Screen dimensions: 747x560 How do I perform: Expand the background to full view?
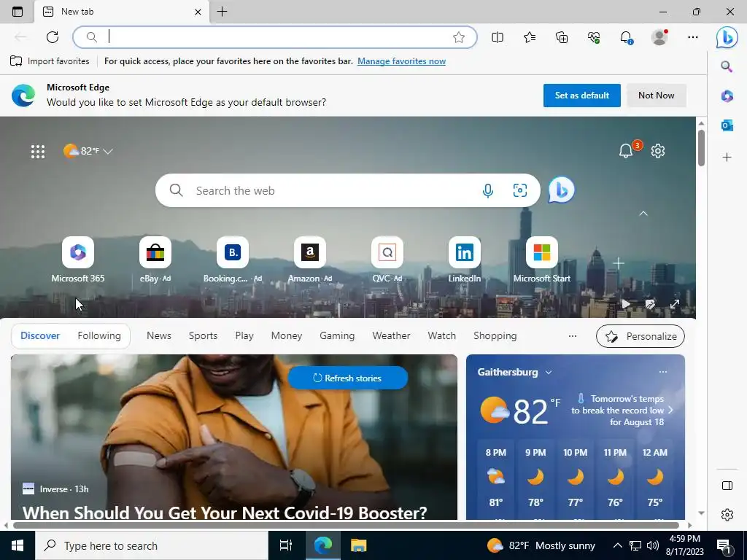tap(675, 304)
